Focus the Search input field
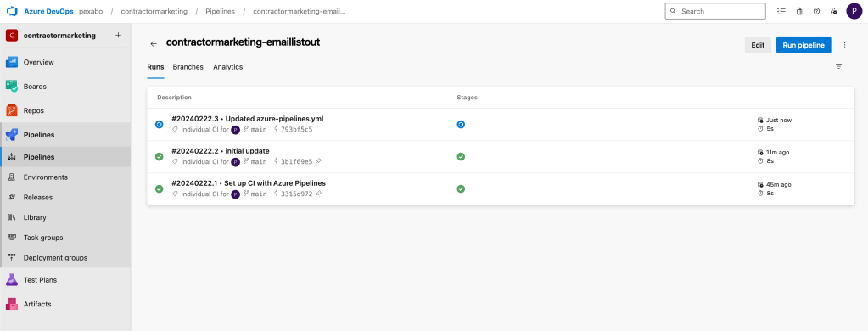 (715, 11)
